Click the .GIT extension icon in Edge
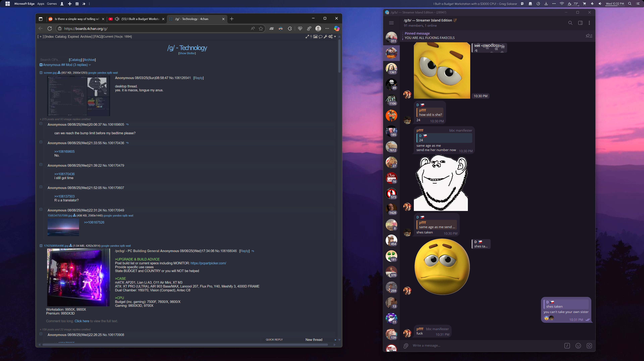 [271, 29]
